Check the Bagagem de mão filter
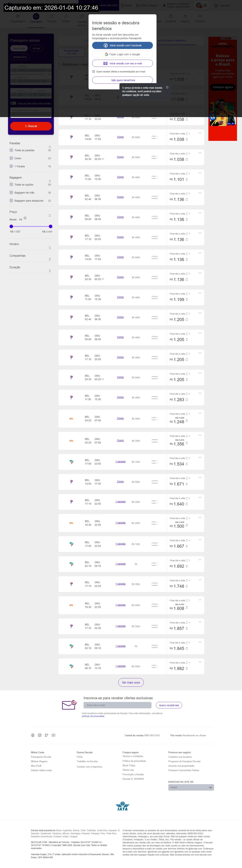The image size is (242, 868). point(11,192)
